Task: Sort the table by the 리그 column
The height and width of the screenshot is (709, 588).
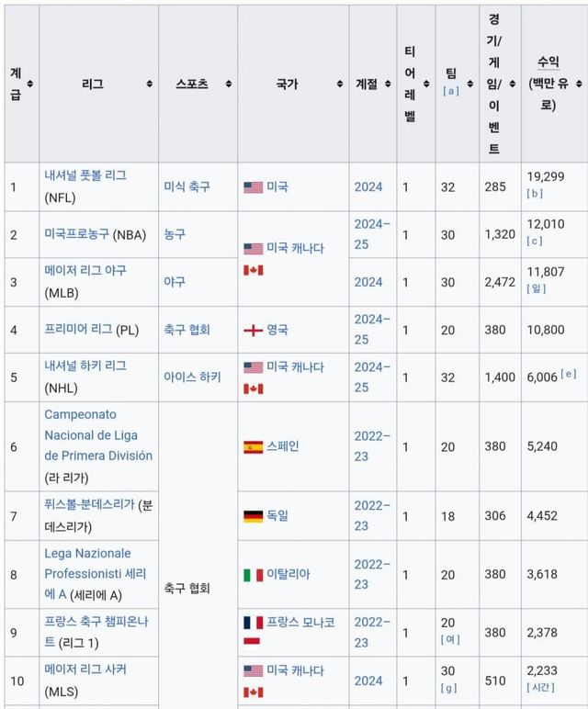Action: [149, 84]
